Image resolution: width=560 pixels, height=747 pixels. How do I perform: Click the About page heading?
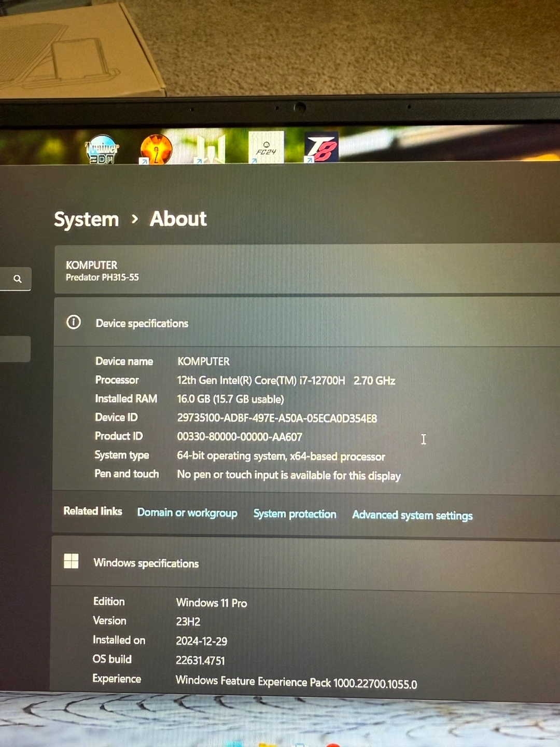pos(178,219)
